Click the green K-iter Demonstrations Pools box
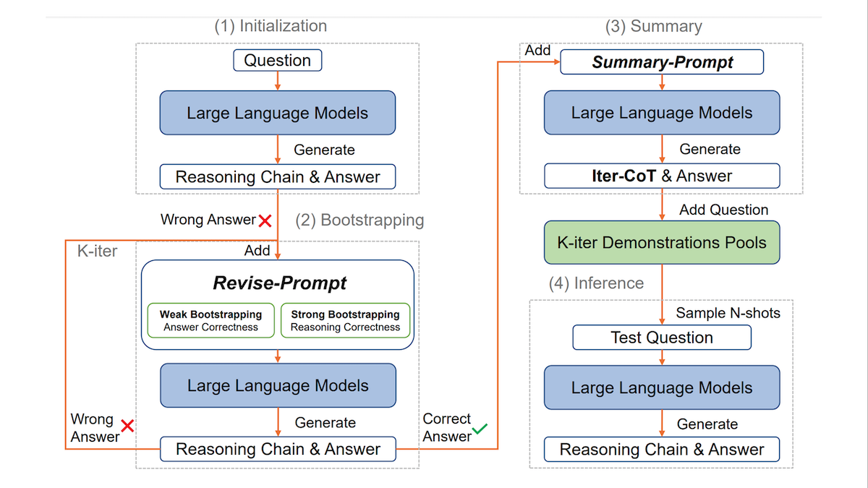This screenshot has height=488, width=868. pos(662,243)
